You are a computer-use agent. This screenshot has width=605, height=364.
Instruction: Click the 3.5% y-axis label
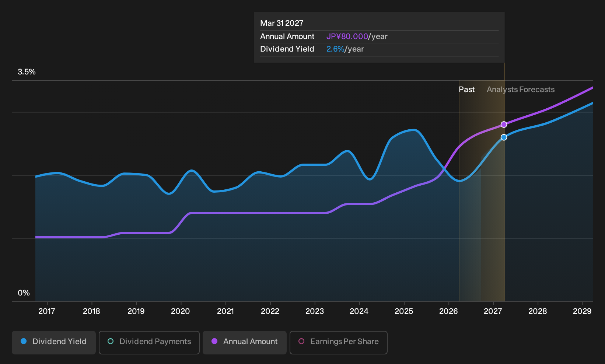pyautogui.click(x=27, y=72)
